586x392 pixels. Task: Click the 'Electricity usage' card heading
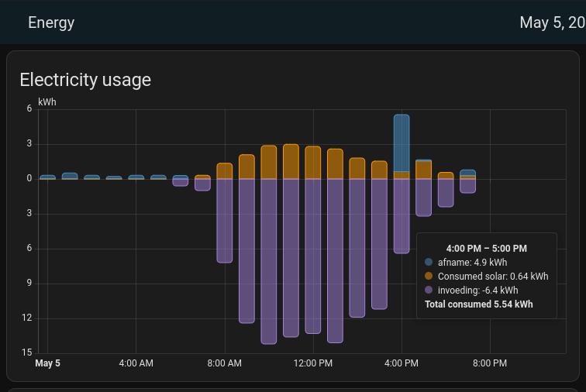tap(85, 80)
